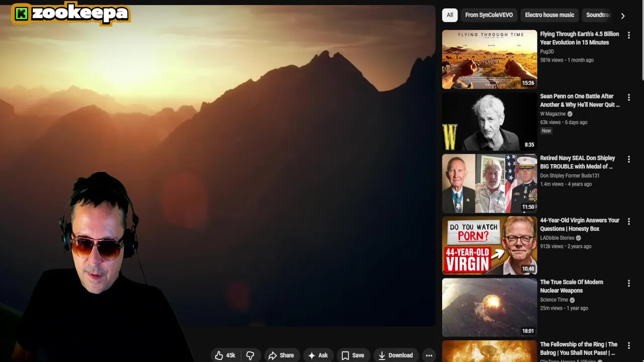
Task: Go to Science Time channel
Action: (x=554, y=300)
